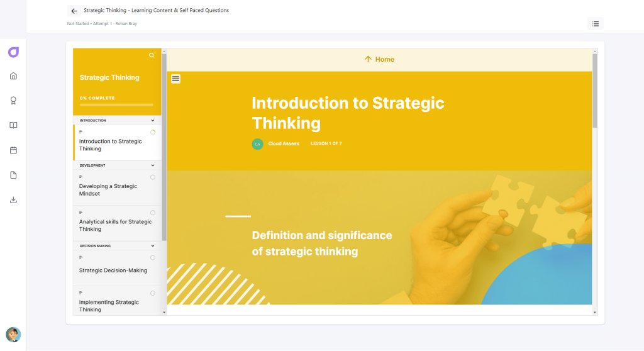The height and width of the screenshot is (351, 644).
Task: Click the page title Strategic Thinking - Learning Content
Action: 156,10
